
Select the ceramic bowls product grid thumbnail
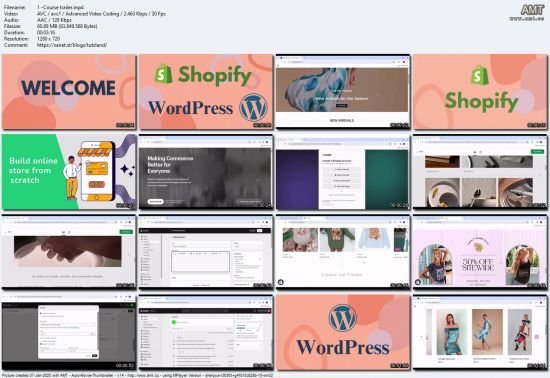[480, 172]
